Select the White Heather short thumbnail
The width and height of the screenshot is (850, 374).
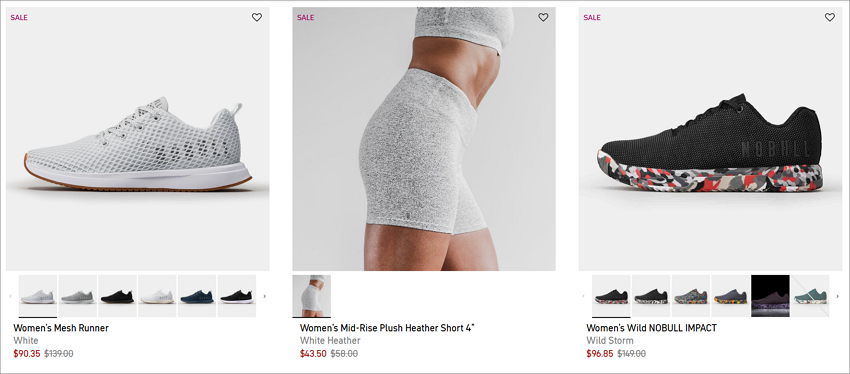[x=311, y=296]
